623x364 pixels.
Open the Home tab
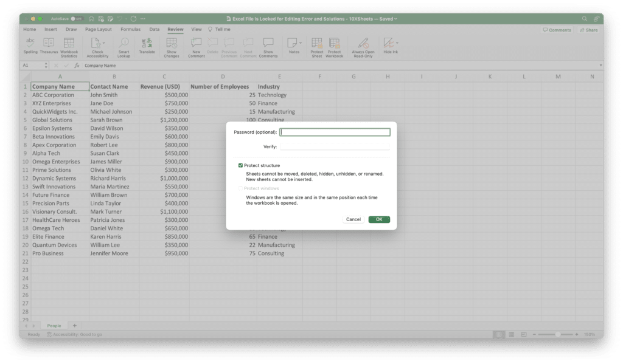[x=29, y=29]
